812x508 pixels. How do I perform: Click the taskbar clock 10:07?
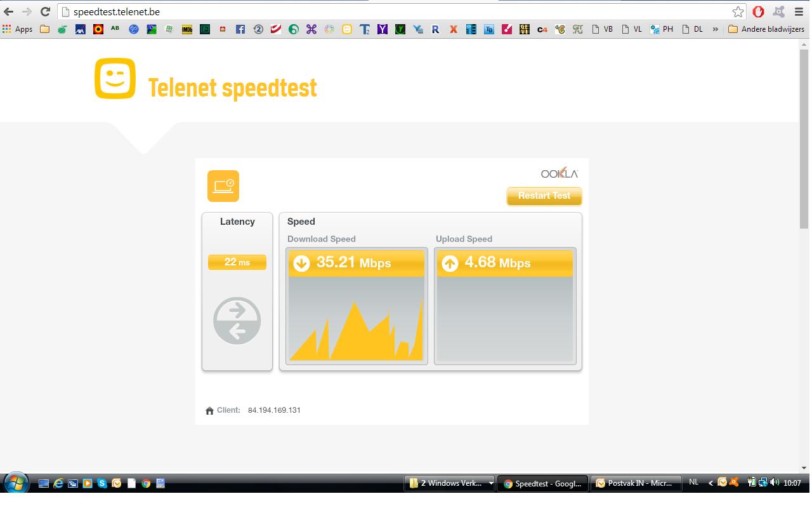point(792,483)
